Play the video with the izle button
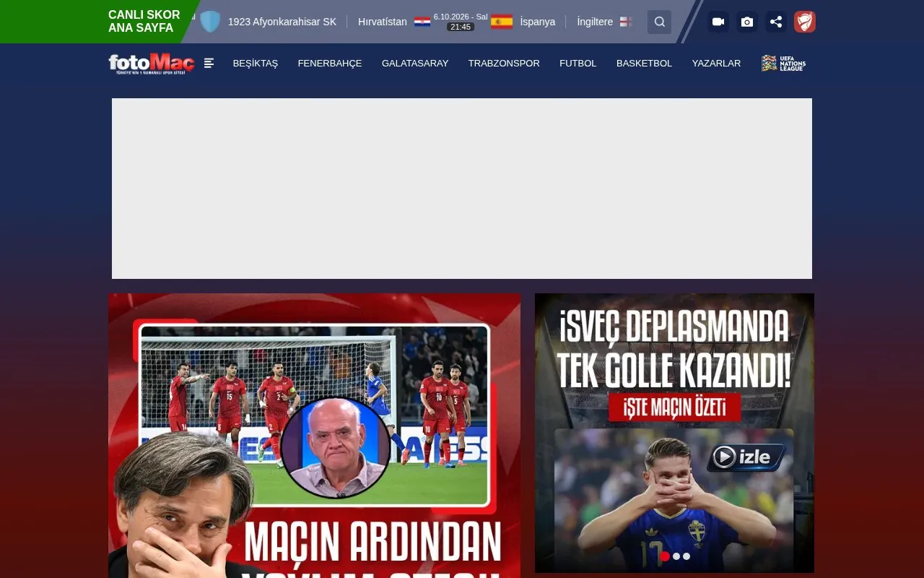This screenshot has width=924, height=578. [746, 457]
